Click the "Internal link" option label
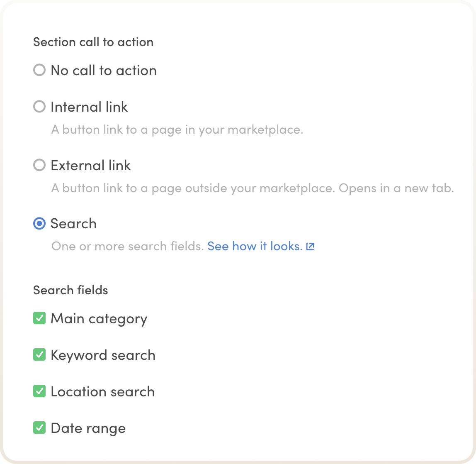 89,107
